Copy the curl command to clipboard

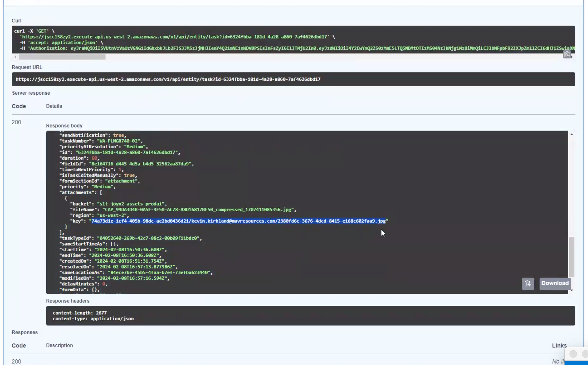coord(567,55)
